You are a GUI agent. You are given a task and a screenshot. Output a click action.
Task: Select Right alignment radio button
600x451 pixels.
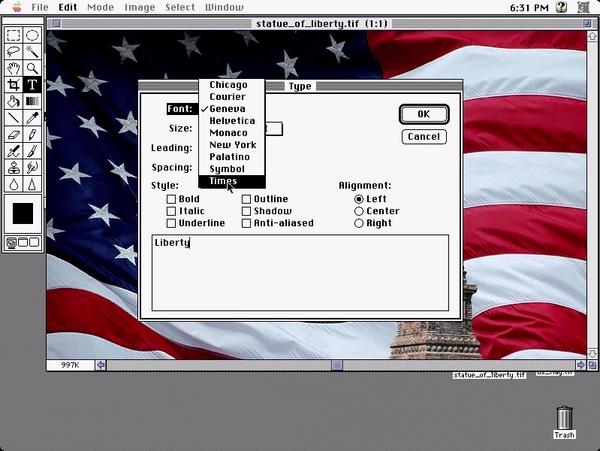[x=359, y=223]
